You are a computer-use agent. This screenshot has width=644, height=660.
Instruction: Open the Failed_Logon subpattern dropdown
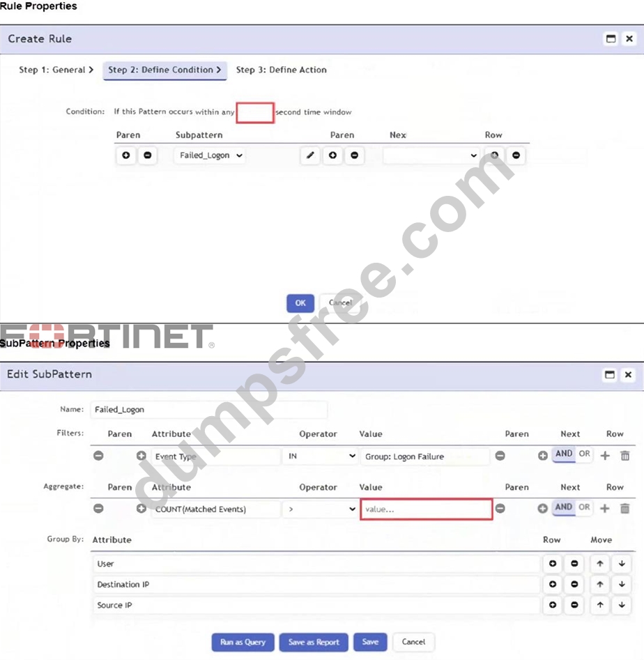(x=210, y=155)
